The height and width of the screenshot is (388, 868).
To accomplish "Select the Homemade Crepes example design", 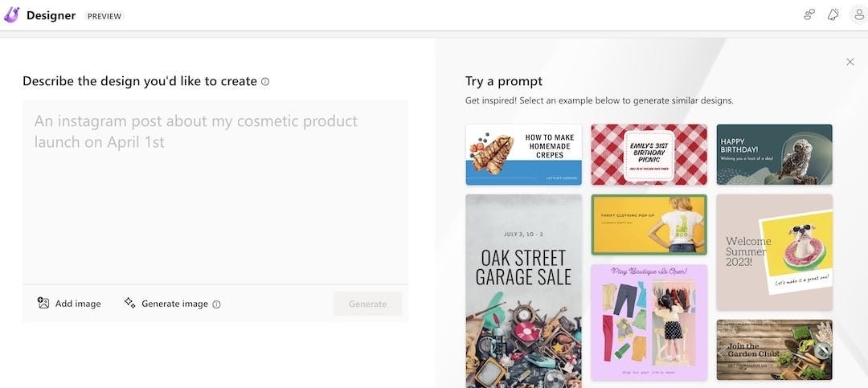I will click(523, 154).
